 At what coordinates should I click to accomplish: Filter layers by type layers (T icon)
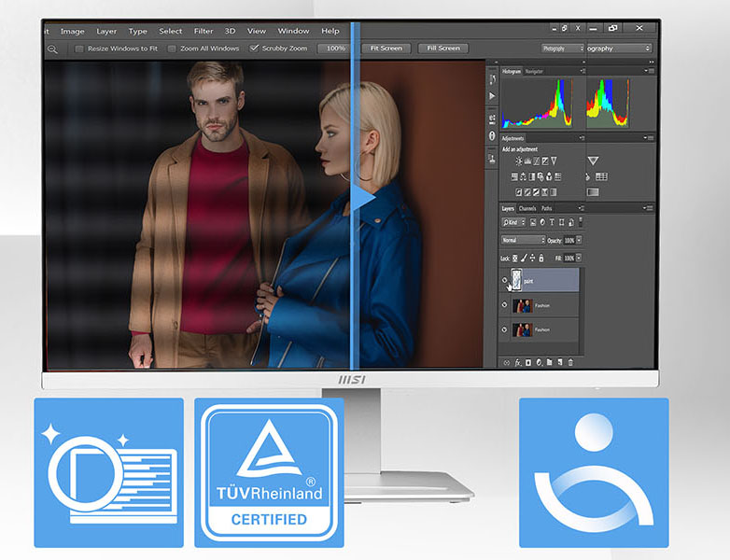click(552, 222)
